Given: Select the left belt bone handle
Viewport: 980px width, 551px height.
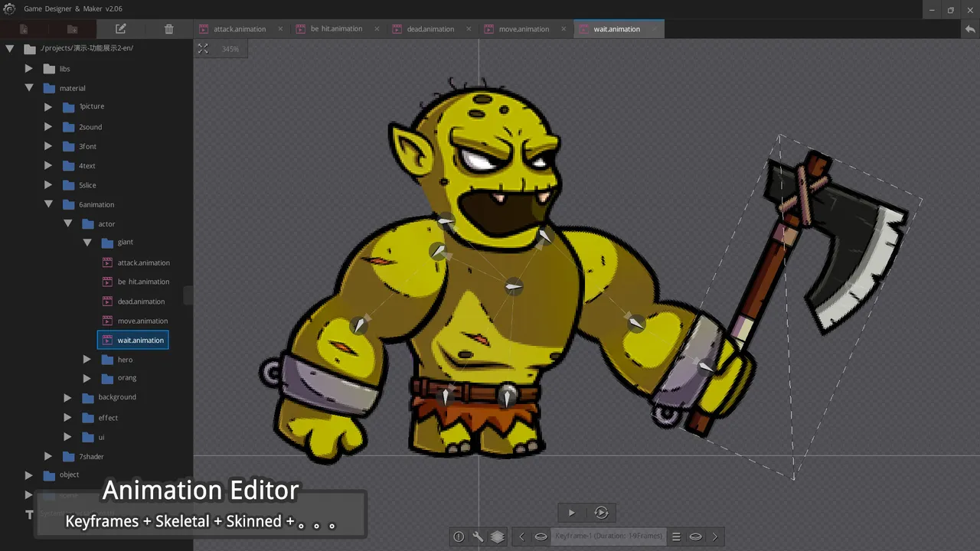Looking at the screenshot, I should tap(446, 396).
